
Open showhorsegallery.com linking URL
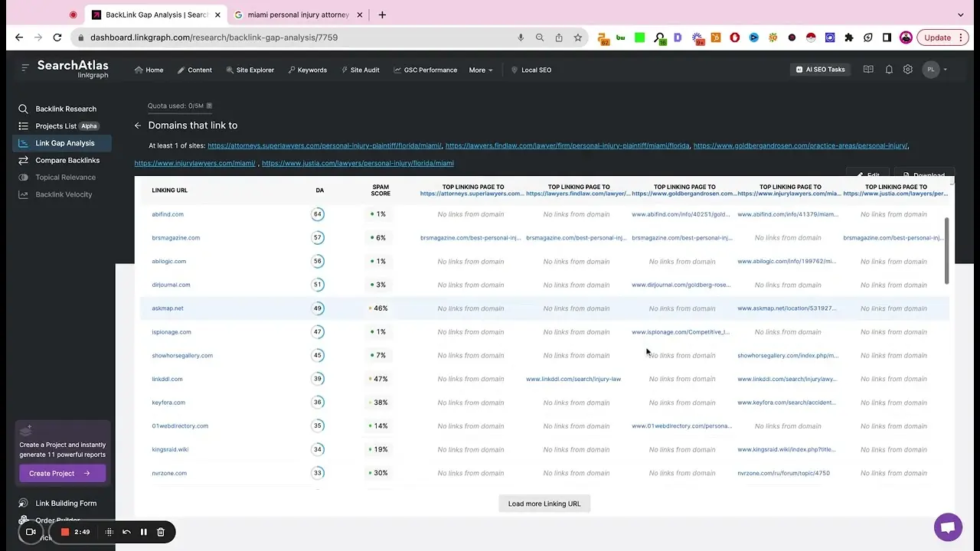[182, 355]
